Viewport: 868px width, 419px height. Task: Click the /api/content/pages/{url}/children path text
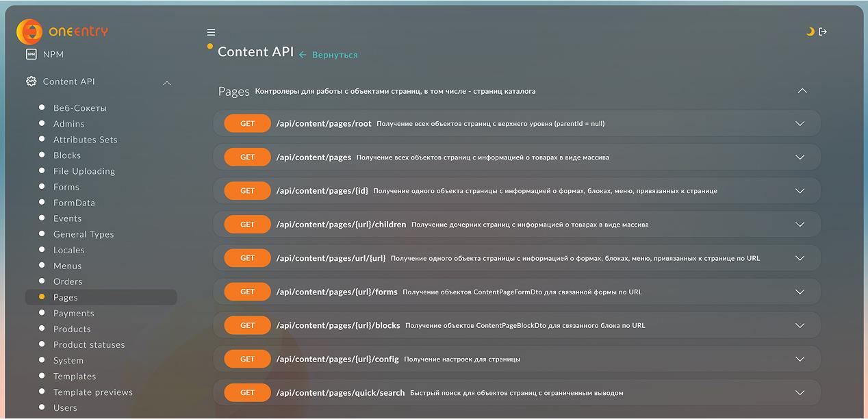pos(342,225)
